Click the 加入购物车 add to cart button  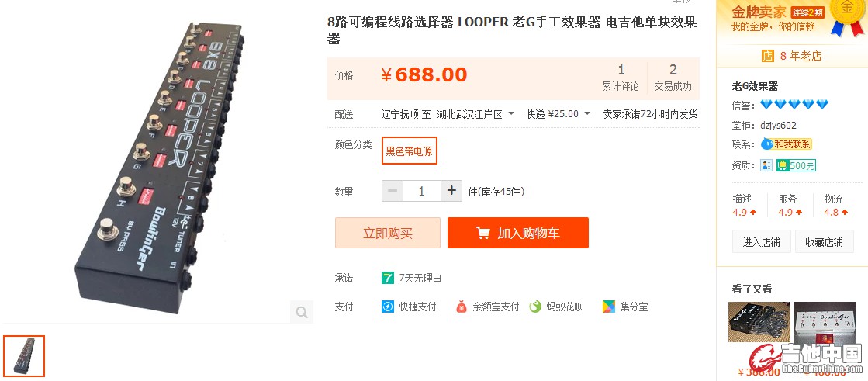point(518,233)
